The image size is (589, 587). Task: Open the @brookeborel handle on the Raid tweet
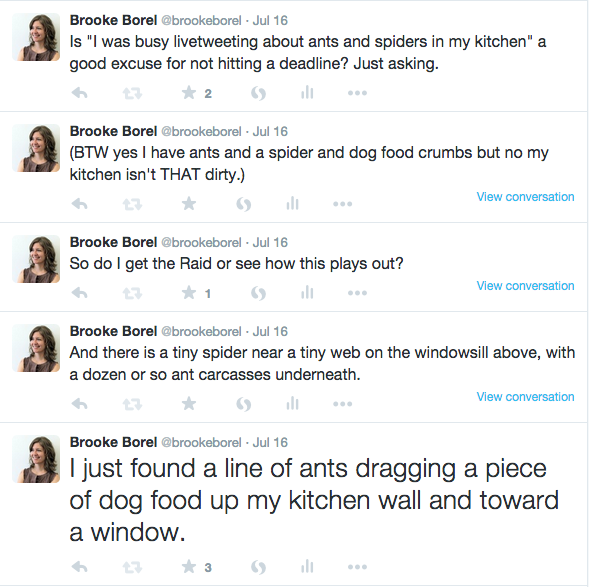tap(201, 242)
